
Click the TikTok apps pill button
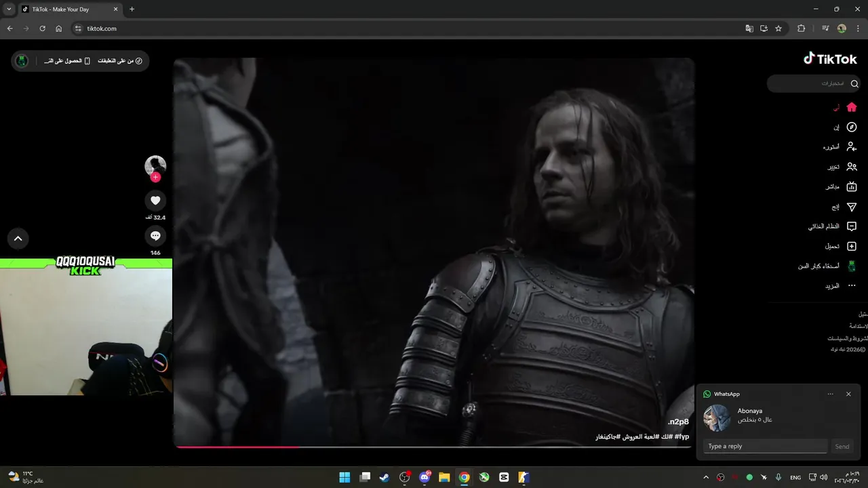tap(120, 61)
